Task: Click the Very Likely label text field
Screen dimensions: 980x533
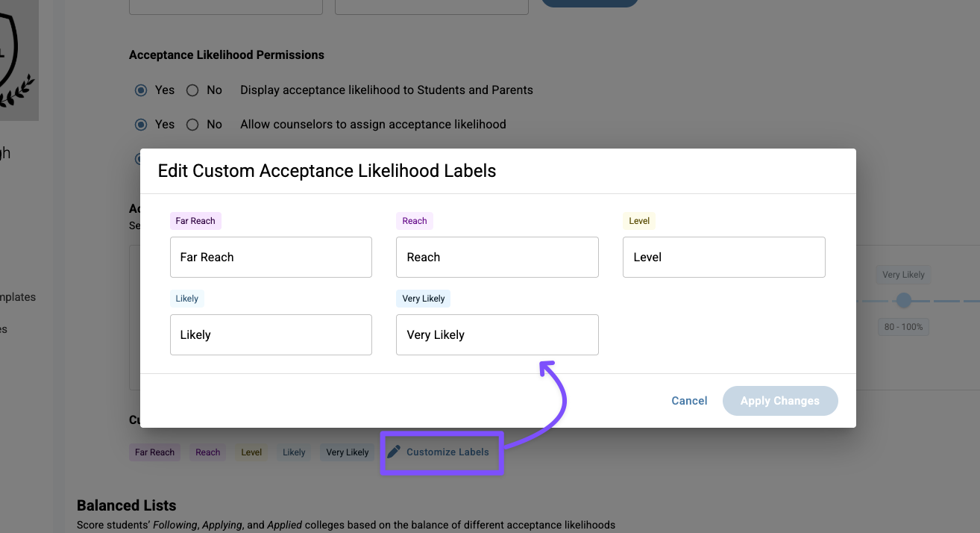Action: coord(497,334)
